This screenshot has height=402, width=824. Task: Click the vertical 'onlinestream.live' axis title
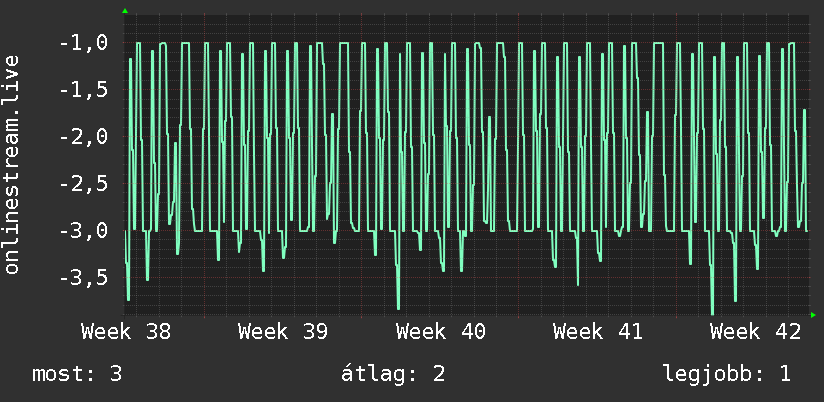pyautogui.click(x=11, y=164)
